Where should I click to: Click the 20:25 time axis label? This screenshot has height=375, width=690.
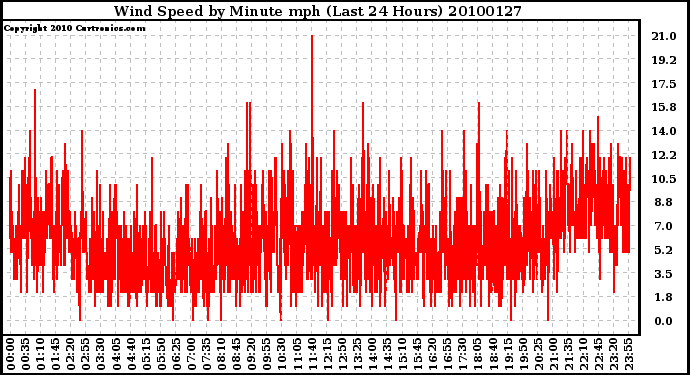[x=538, y=355]
